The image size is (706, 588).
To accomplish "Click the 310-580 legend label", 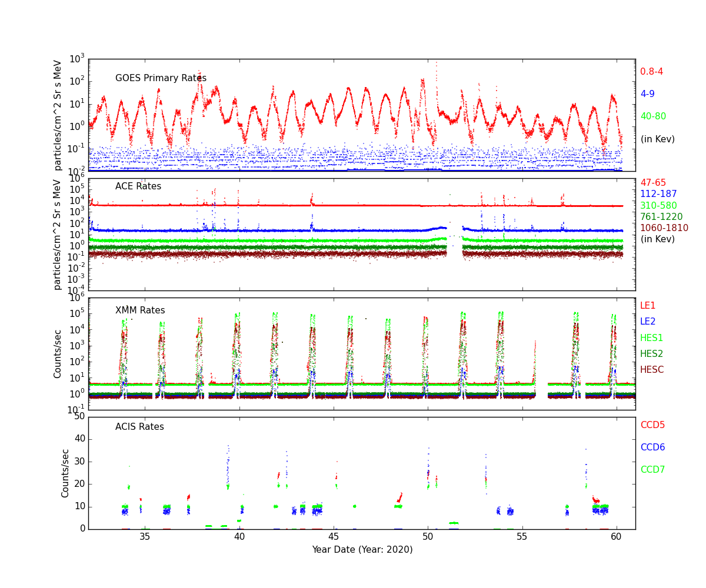I will click(x=658, y=206).
